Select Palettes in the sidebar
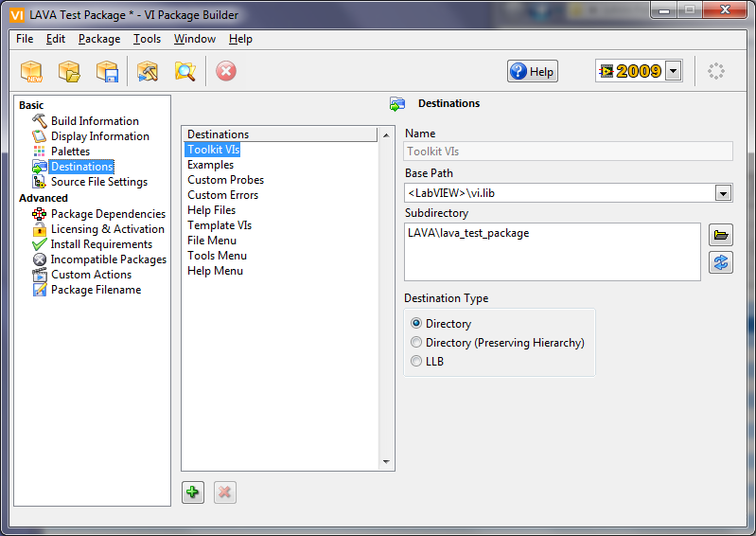 pyautogui.click(x=70, y=152)
